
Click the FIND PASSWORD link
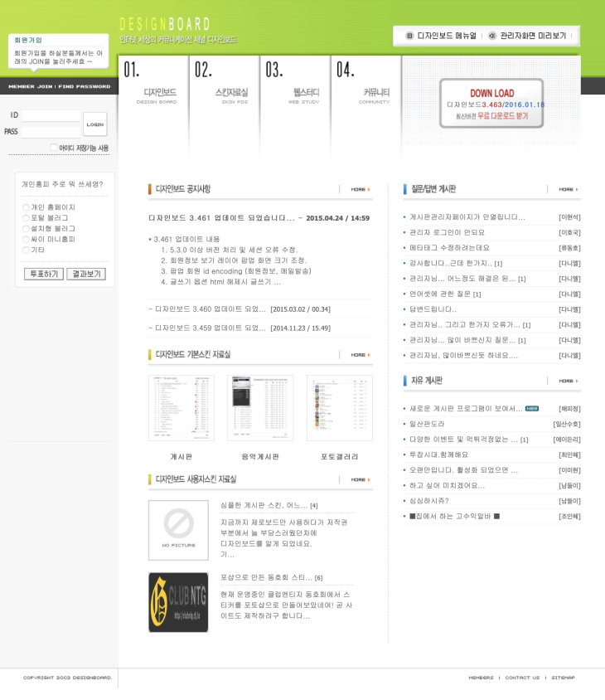(x=85, y=86)
